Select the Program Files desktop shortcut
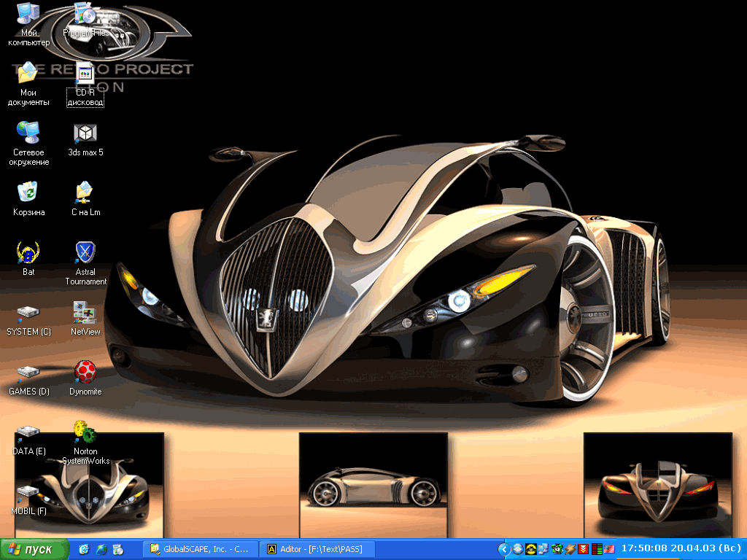The width and height of the screenshot is (747, 560). click(86, 20)
